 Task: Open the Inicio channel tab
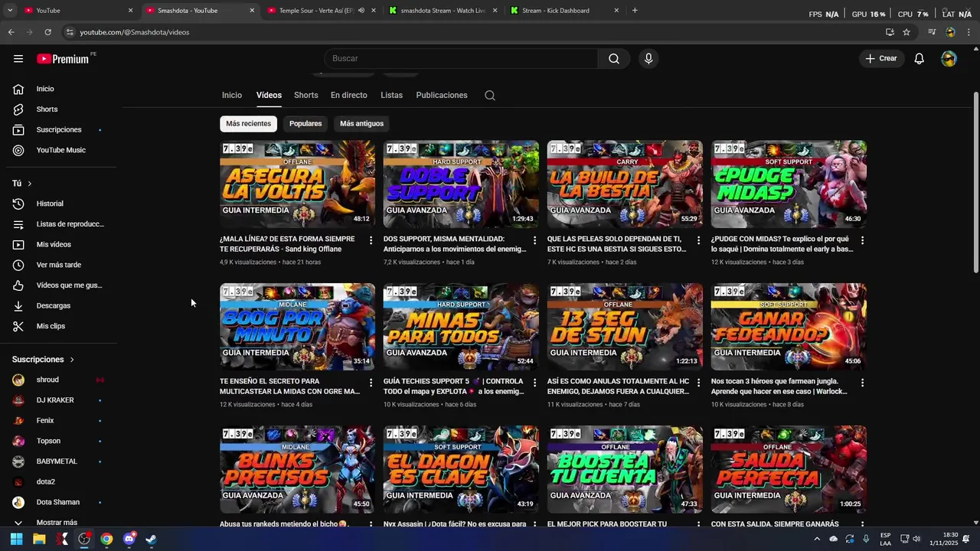tap(232, 96)
